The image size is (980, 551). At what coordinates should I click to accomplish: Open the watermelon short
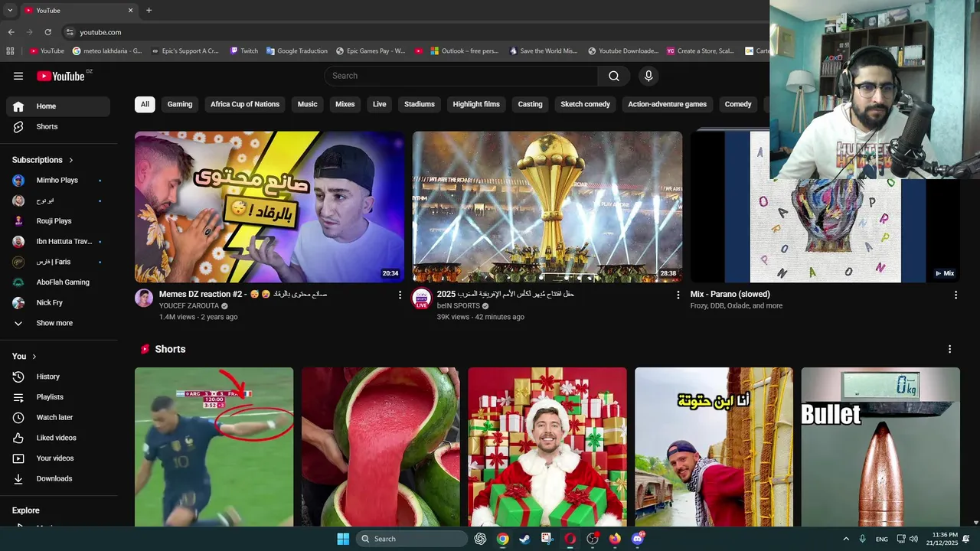pos(381,447)
